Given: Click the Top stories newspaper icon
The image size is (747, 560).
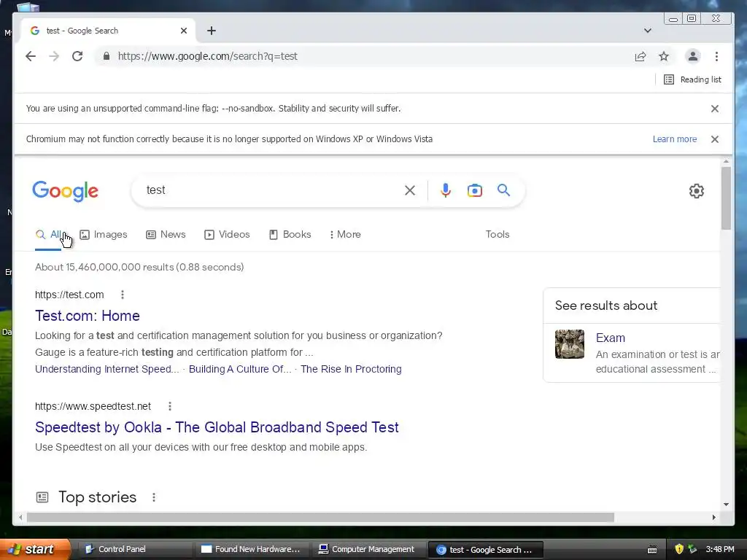Looking at the screenshot, I should click(x=42, y=497).
